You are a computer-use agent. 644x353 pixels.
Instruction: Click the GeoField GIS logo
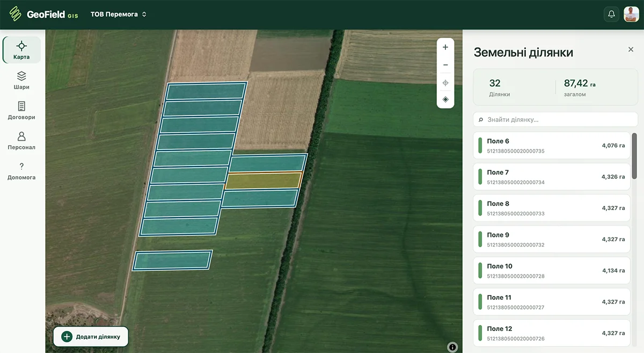[x=44, y=15]
